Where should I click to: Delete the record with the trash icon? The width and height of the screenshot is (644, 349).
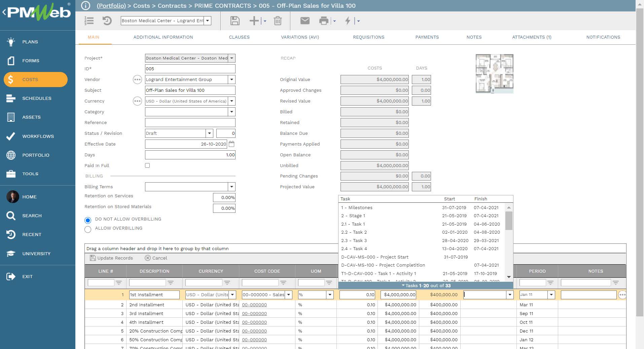pyautogui.click(x=277, y=21)
